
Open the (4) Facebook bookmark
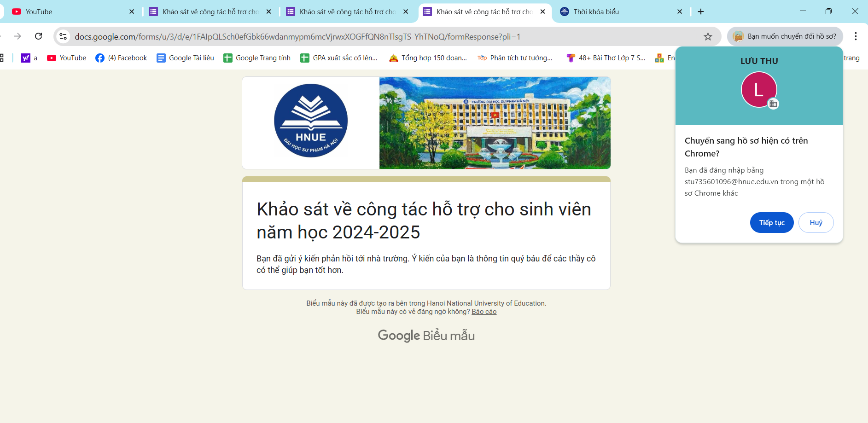click(122, 58)
